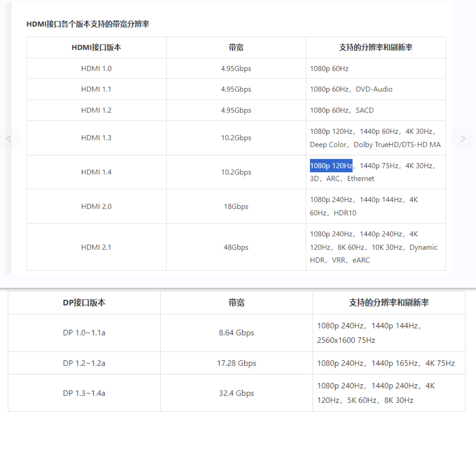Click the 1080p 60Hz, DVD-Audio cell
Viewport: 476px width, 457px height.
click(351, 89)
